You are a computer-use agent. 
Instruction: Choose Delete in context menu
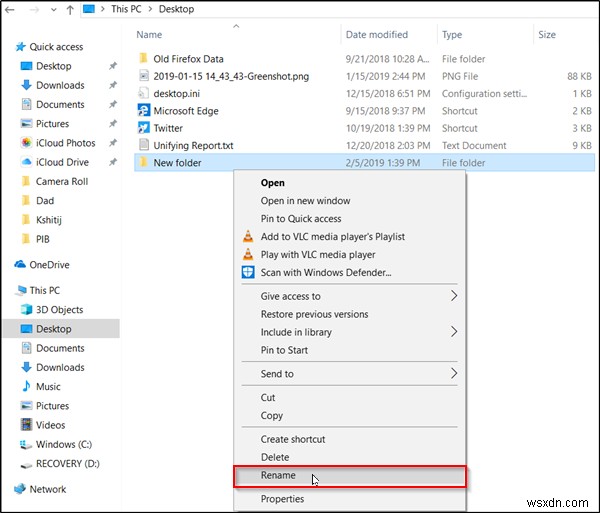(275, 457)
